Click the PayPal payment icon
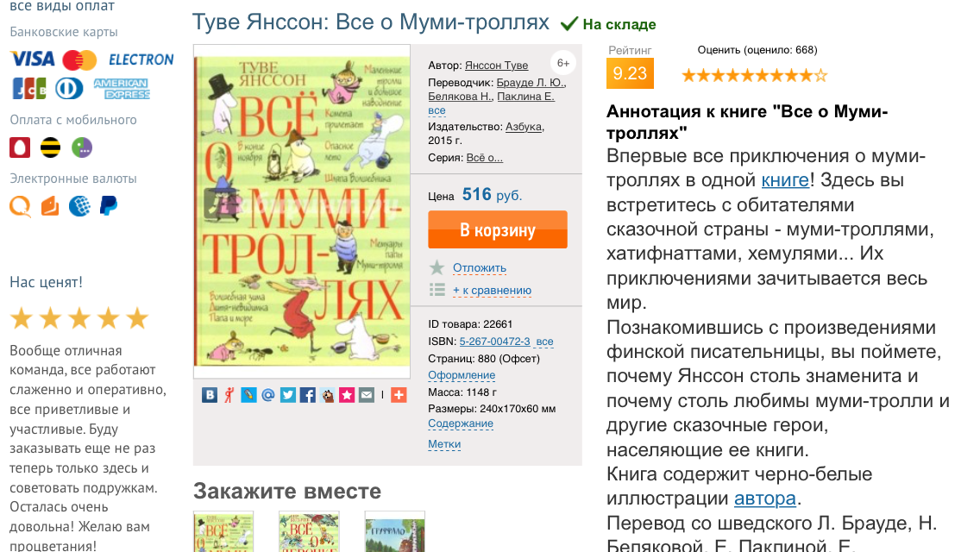Screen dimensions: 980x552 click(x=109, y=205)
